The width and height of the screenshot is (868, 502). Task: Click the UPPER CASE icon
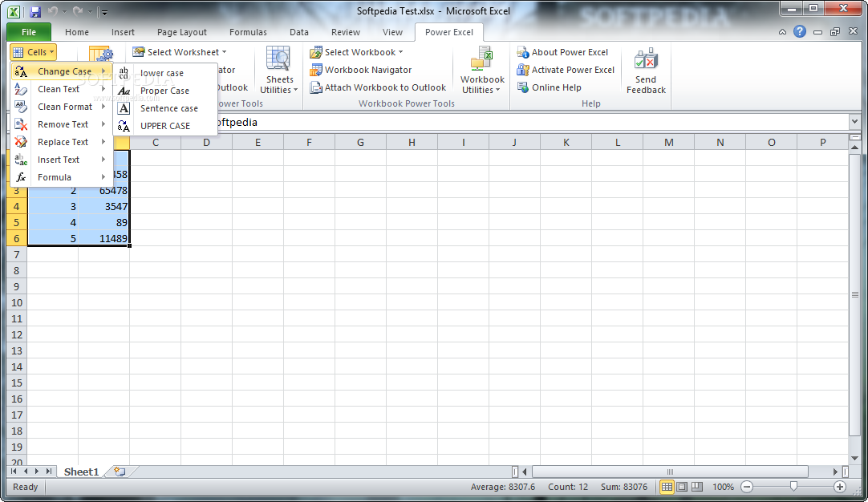tap(124, 126)
